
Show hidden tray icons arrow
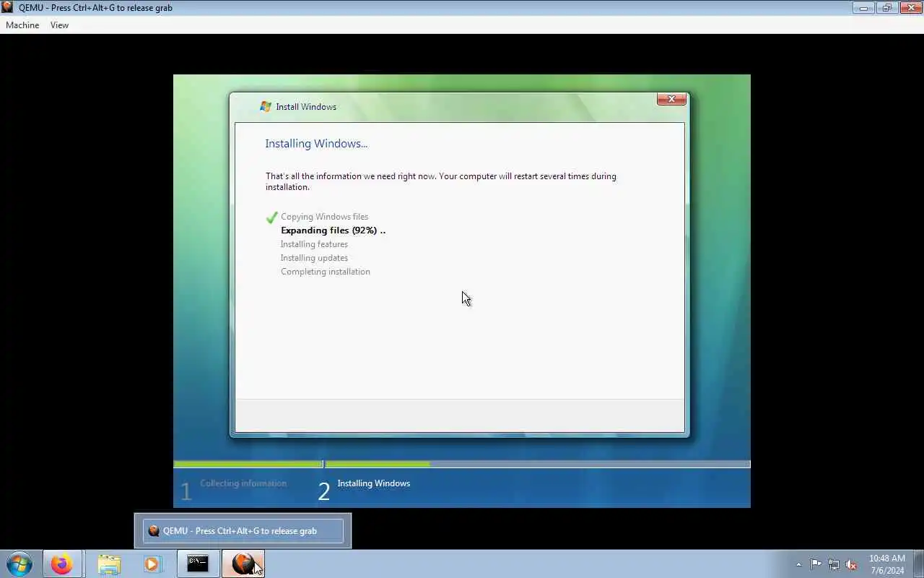tap(798, 564)
